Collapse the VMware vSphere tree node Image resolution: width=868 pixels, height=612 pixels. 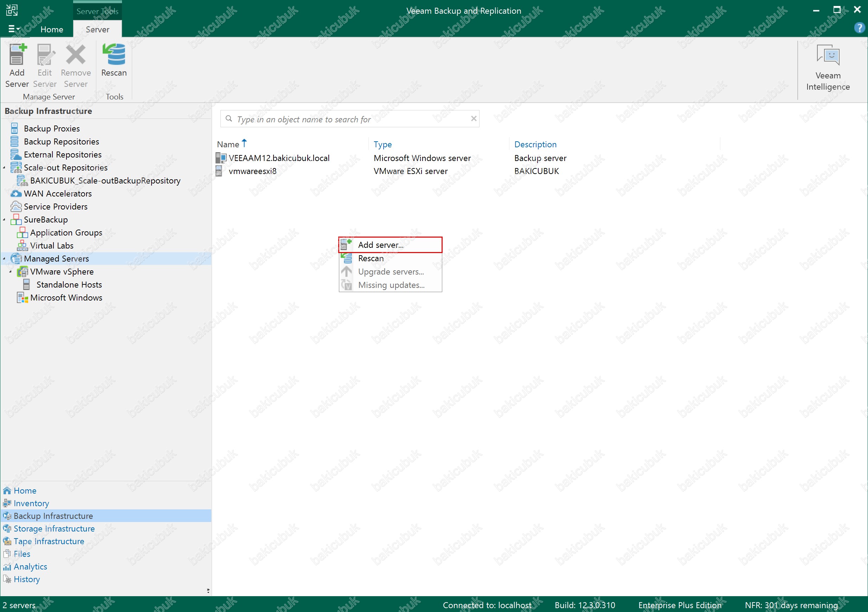click(11, 272)
